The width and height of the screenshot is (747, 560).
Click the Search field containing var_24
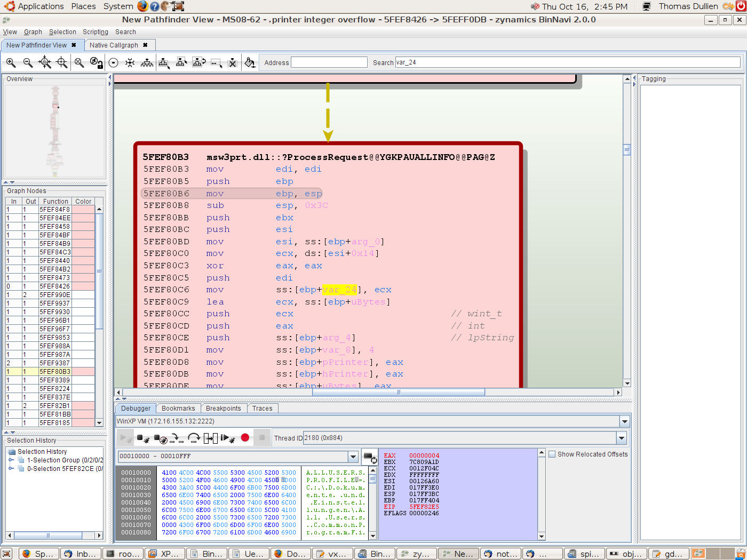tap(568, 62)
